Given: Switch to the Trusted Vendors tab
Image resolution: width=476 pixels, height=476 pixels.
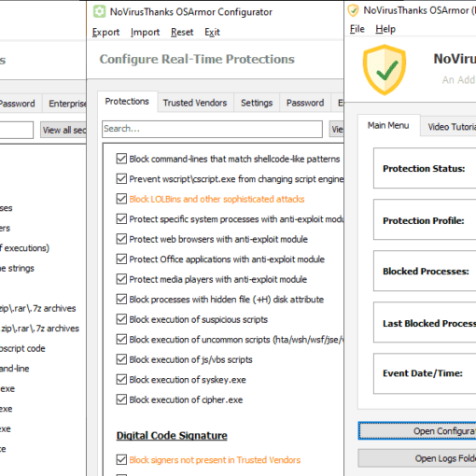Looking at the screenshot, I should [195, 103].
